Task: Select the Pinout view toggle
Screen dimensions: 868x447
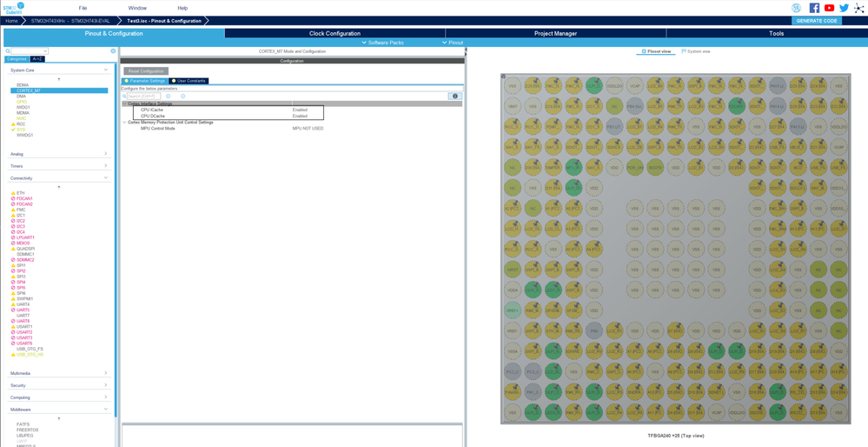Action: tap(656, 51)
